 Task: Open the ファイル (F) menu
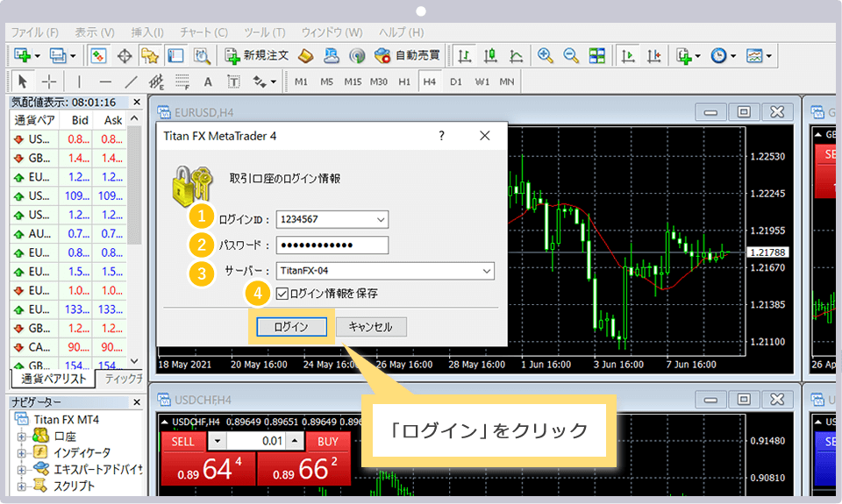click(x=35, y=32)
